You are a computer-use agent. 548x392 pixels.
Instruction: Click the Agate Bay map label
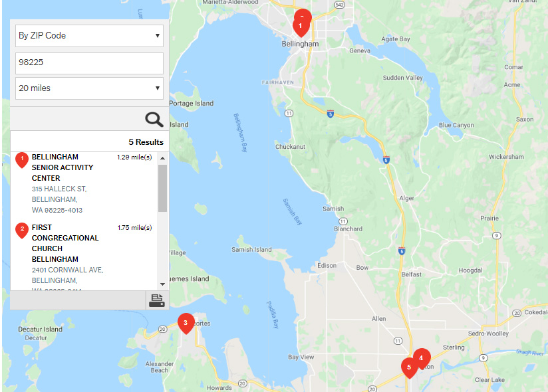pos(396,39)
